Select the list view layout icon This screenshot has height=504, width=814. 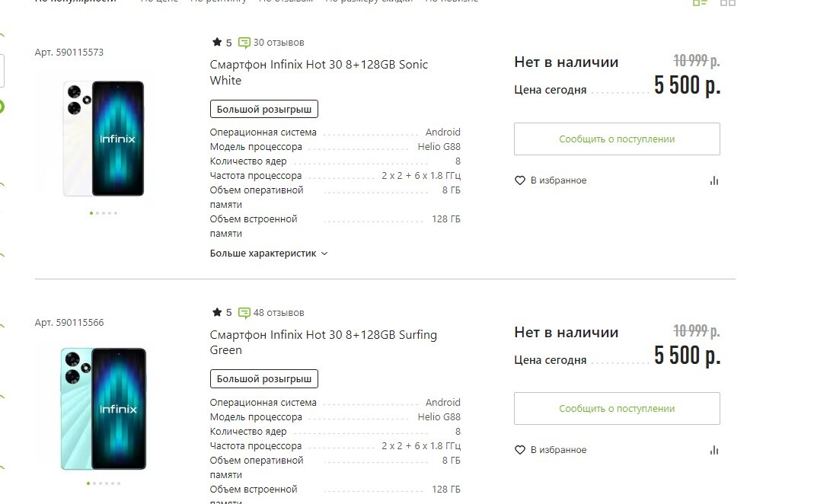(700, 2)
